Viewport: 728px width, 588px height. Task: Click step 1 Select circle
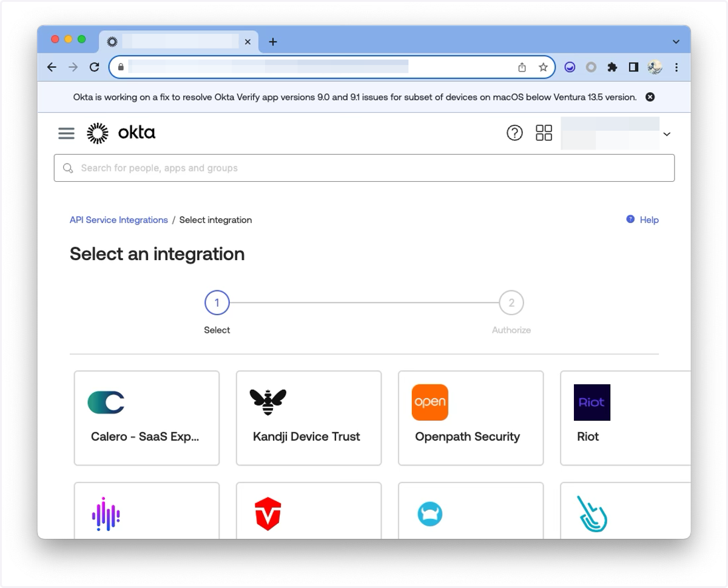217,303
